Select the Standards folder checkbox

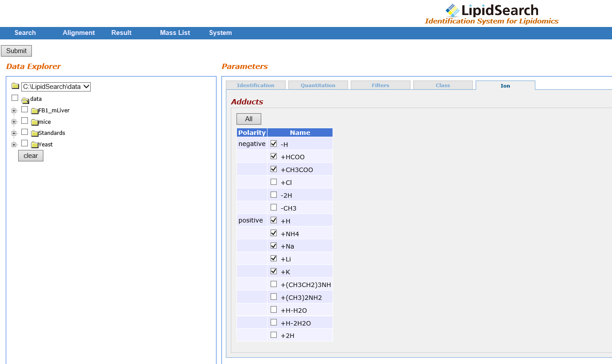point(25,132)
